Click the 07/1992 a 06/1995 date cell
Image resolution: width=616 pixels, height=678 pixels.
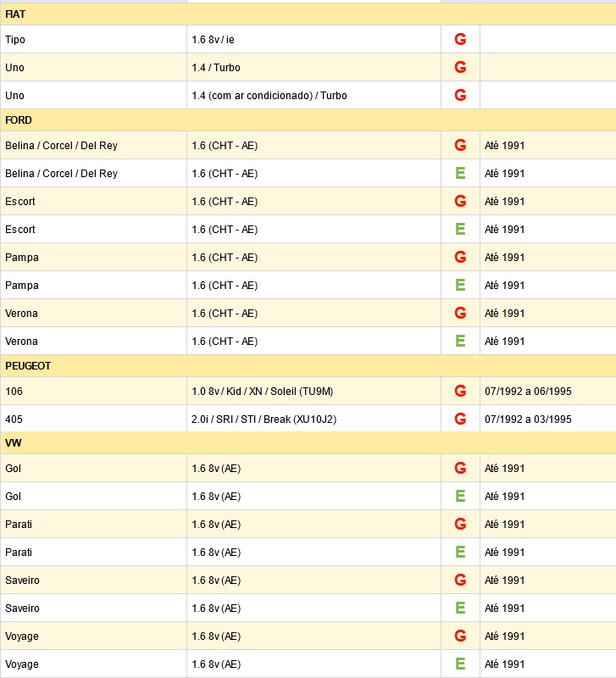tap(547, 391)
